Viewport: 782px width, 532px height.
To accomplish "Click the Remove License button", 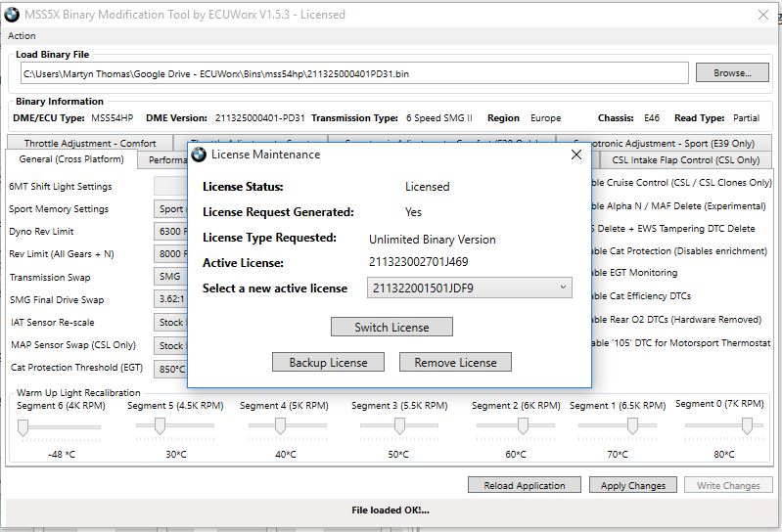I will 455,362.
